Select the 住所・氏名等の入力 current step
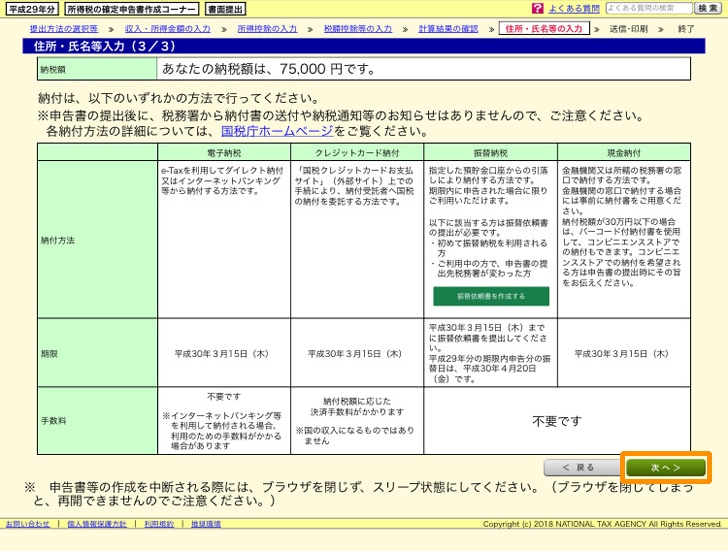728x551 pixels. [544, 28]
